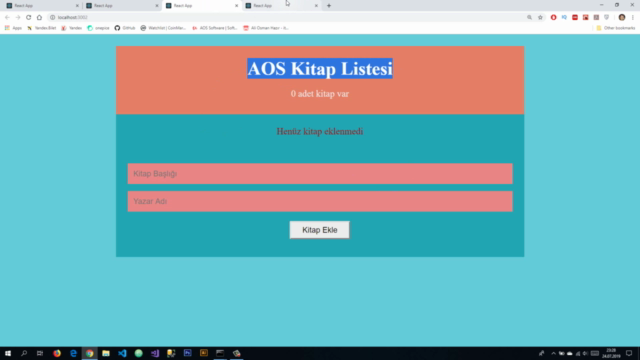Reload the current page
This screenshot has width=640, height=360.
pyautogui.click(x=29, y=17)
